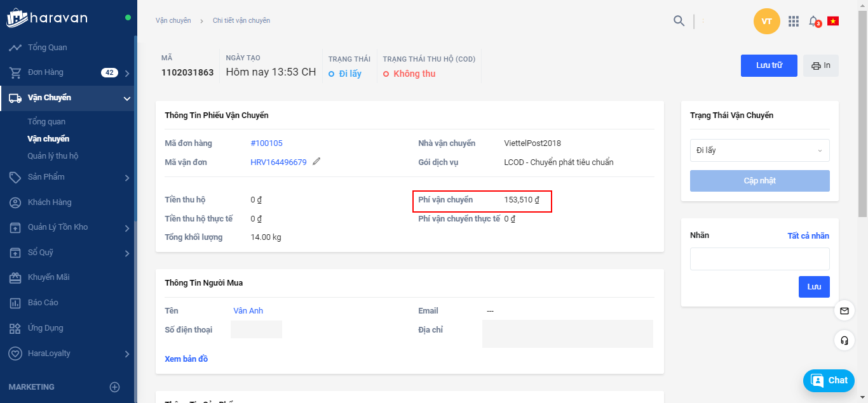
Task: Open order link #100105
Action: point(266,143)
